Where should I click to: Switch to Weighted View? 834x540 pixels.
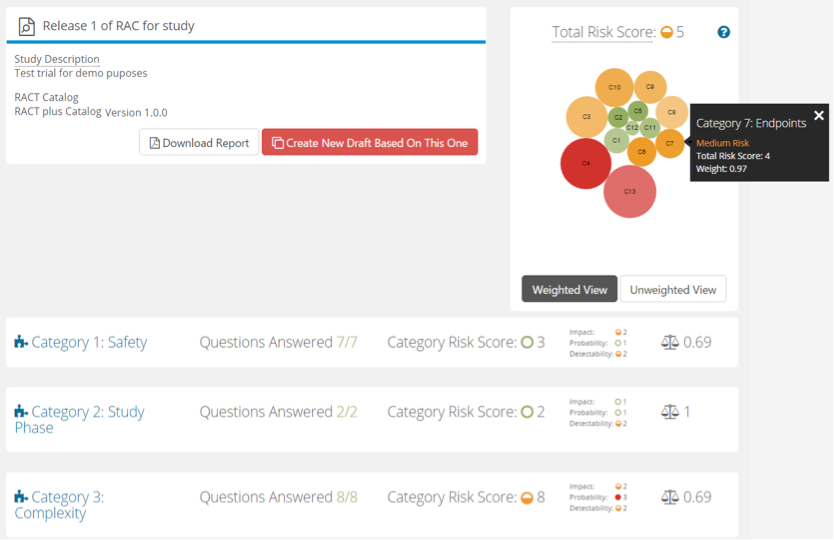tap(569, 289)
